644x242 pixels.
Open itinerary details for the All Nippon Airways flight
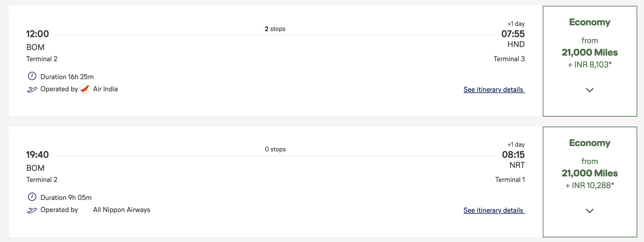[494, 211]
